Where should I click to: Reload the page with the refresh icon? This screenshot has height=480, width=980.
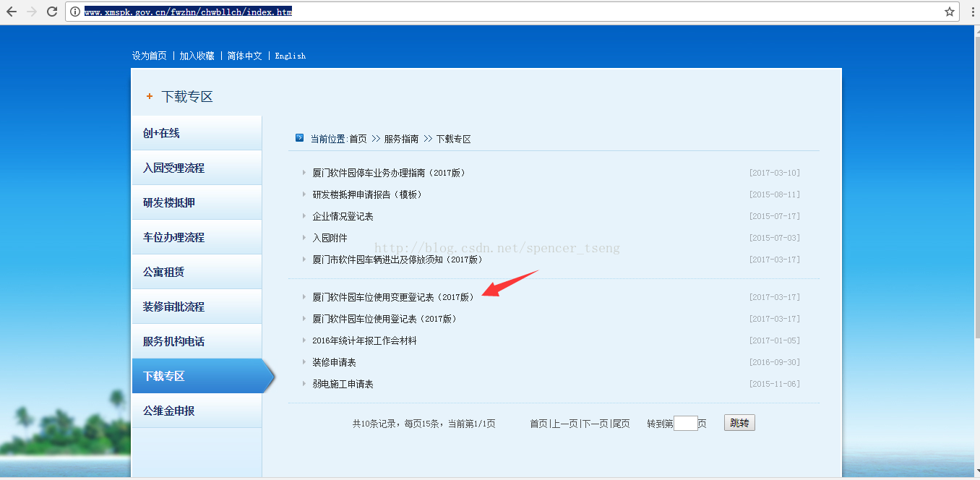[x=52, y=12]
